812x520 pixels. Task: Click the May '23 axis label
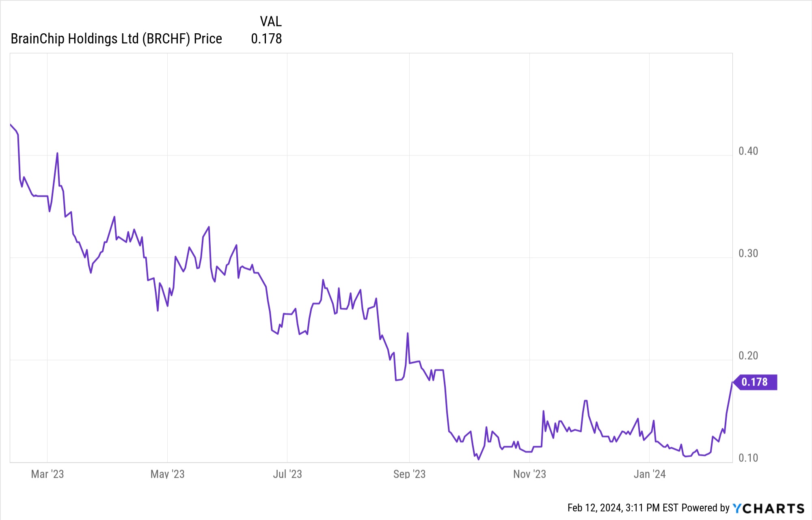(167, 474)
